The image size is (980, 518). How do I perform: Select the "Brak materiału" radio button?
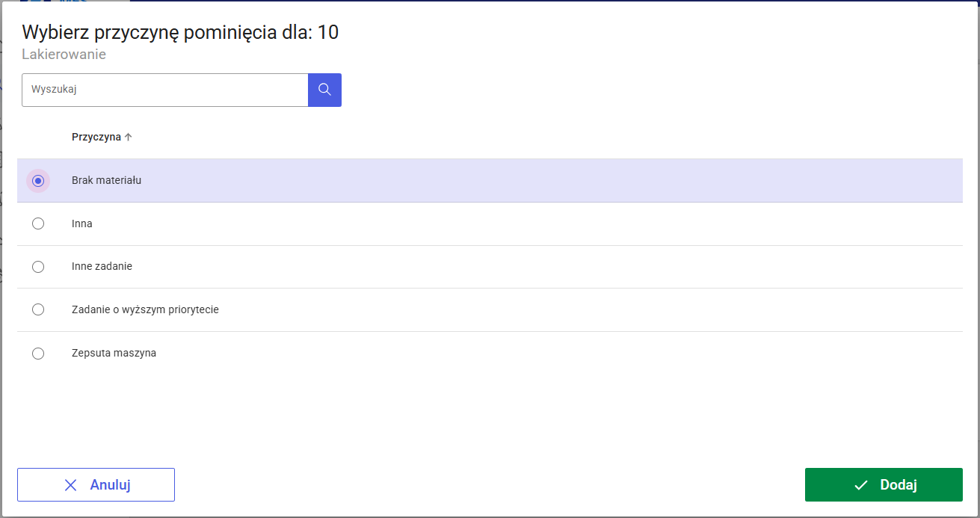tap(38, 181)
